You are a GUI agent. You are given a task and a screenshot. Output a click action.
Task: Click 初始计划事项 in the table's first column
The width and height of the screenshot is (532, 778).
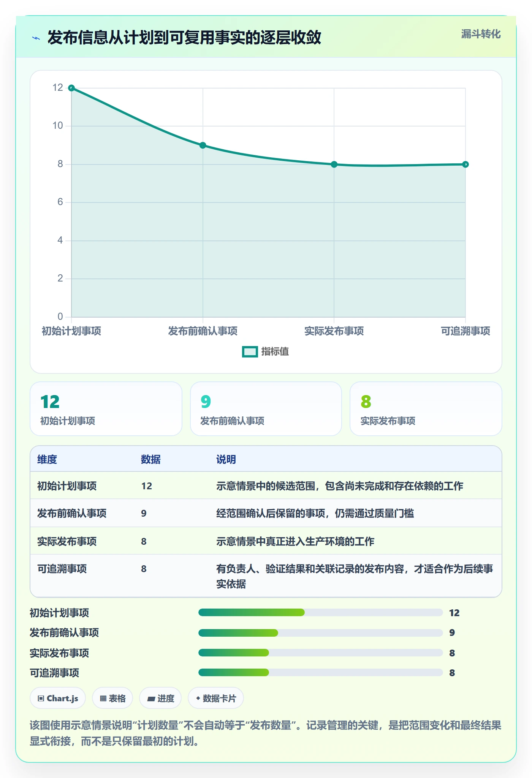click(67, 486)
